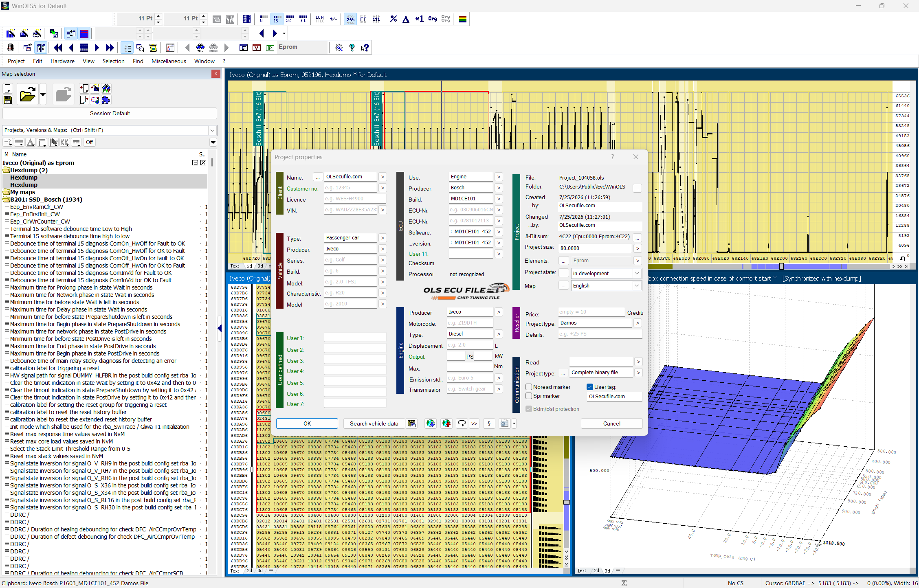Open the Edit menu

(x=37, y=61)
